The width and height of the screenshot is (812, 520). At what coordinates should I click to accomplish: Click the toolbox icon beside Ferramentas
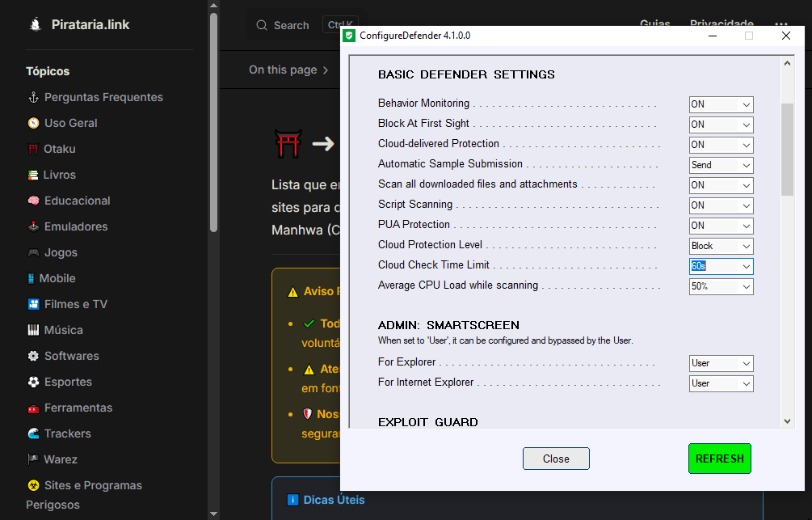coord(33,408)
